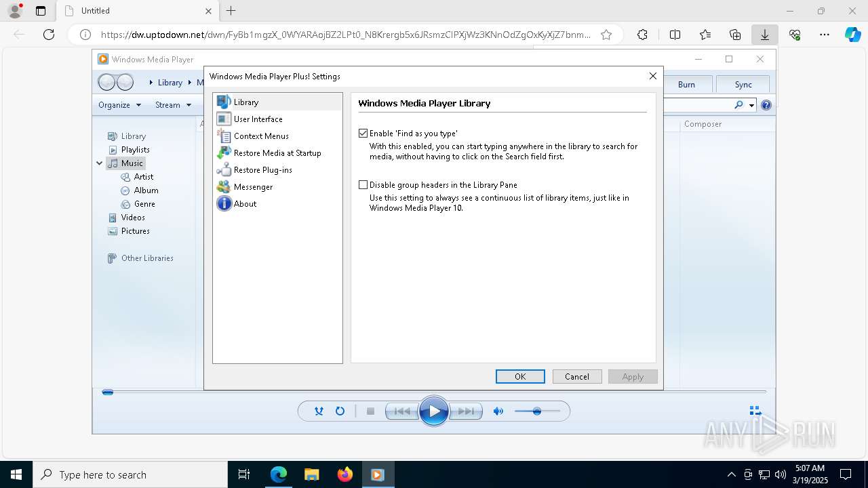This screenshot has height=488, width=868.
Task: Click the browser address bar
Action: pos(346,35)
